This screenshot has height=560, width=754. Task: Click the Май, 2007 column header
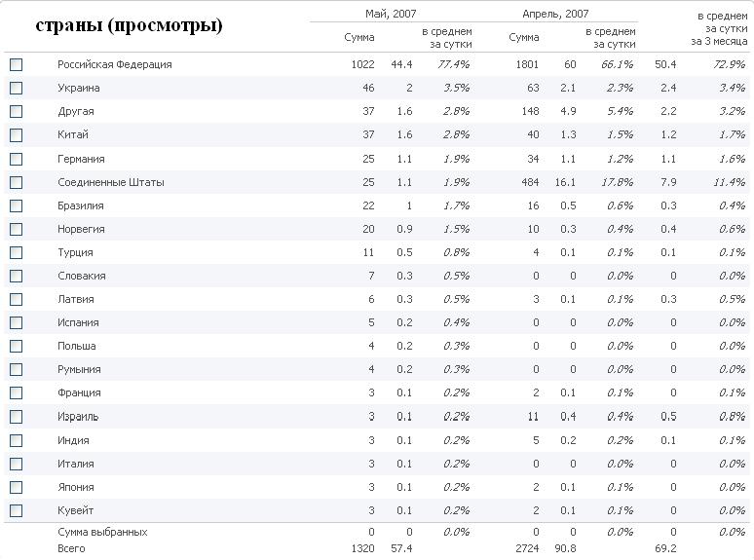click(391, 14)
